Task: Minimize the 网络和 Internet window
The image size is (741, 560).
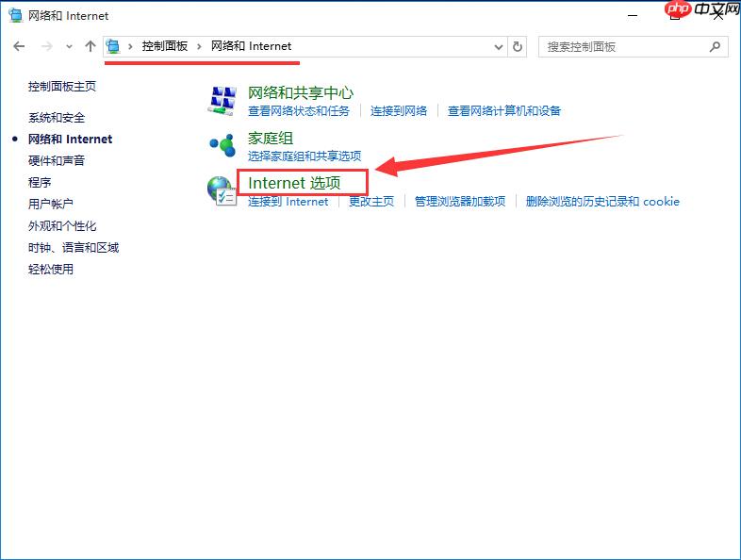Action: coord(633,16)
